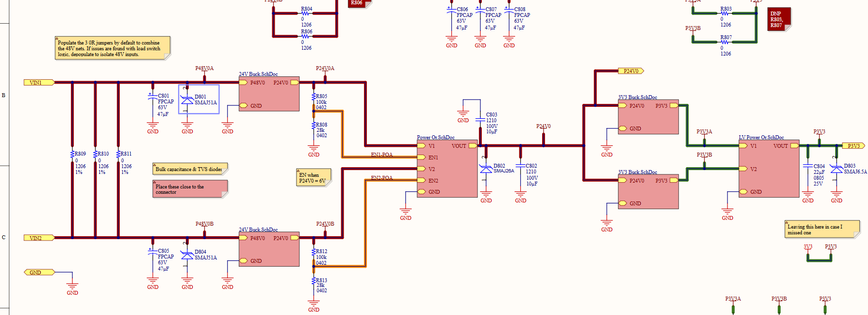Click the VIN2 port
The width and height of the screenshot is (868, 315).
click(39, 238)
